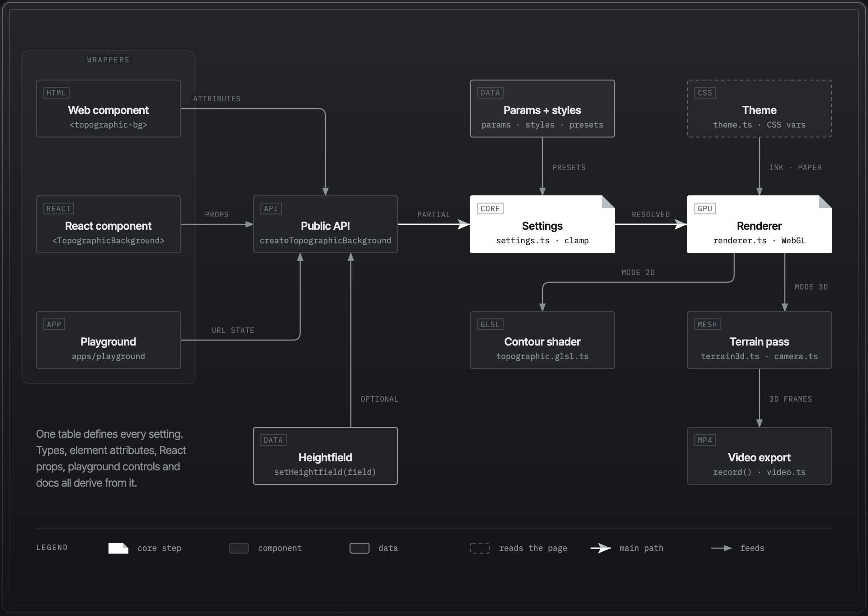868x616 pixels.
Task: Click the MP4 tag badge
Action: click(705, 440)
